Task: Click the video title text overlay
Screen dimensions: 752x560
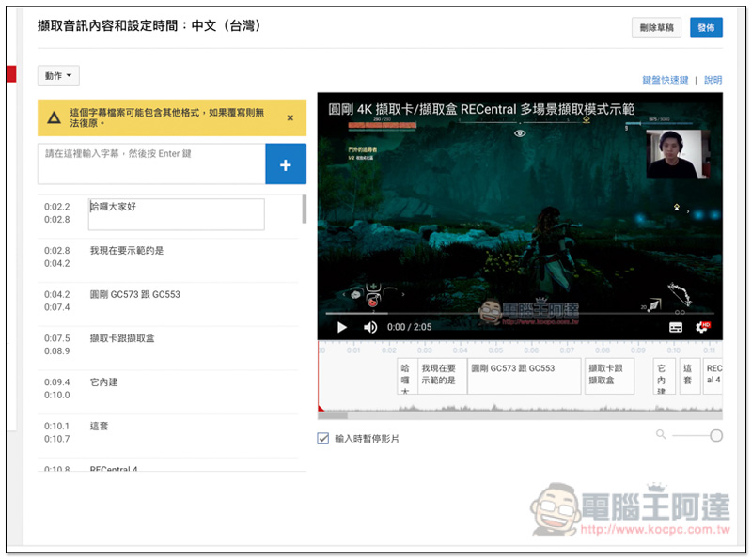Action: 481,109
